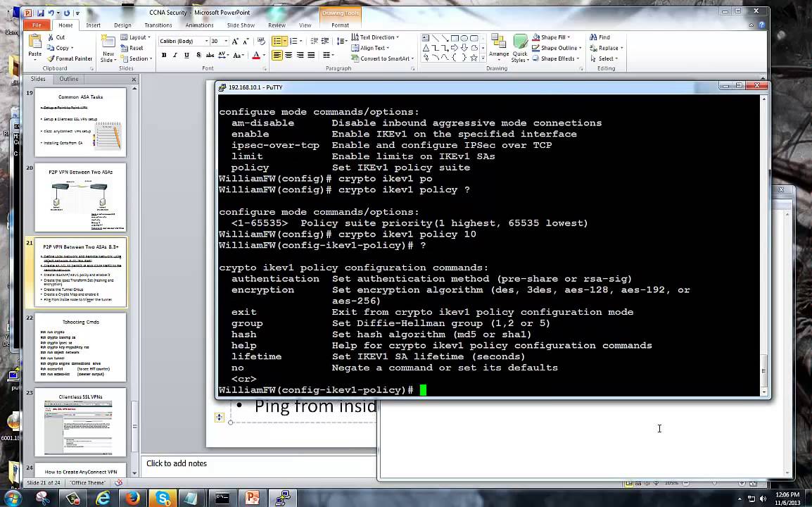Select slide 22 thumbnail Tshooting Cmds
Viewport: 812px width, 507px height.
pyautogui.click(x=80, y=347)
